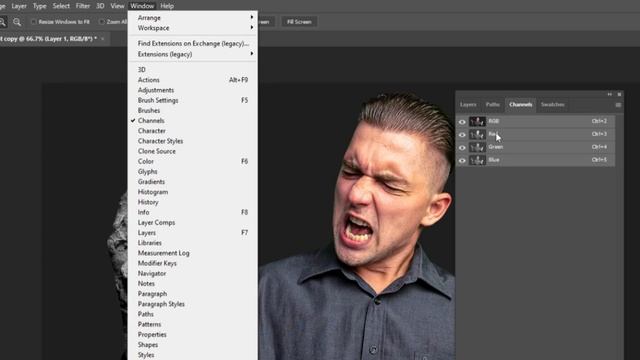Choose Gradients in Window menu
Image resolution: width=640 pixels, height=360 pixels.
coord(193,182)
